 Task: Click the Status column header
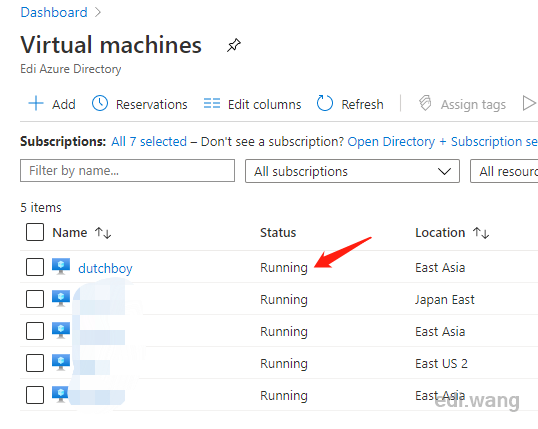278,233
